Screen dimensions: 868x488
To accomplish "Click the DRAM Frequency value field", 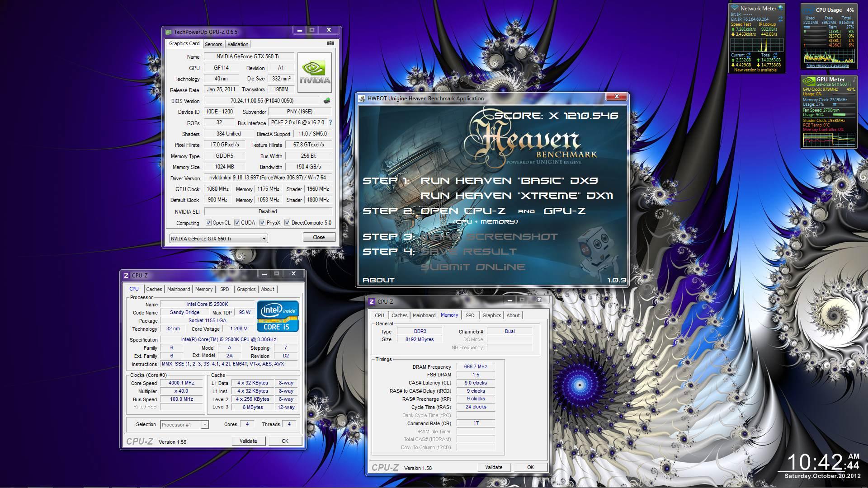I will (x=476, y=366).
